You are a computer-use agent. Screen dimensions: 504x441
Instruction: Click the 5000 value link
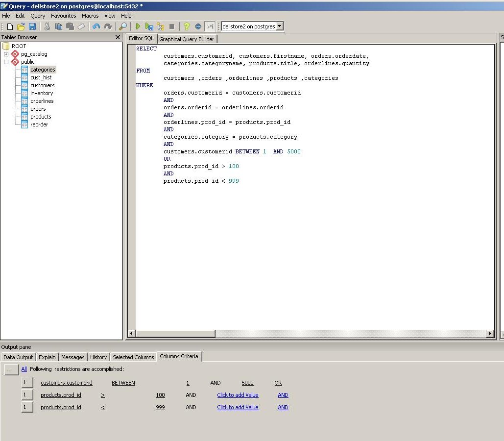tap(247, 383)
